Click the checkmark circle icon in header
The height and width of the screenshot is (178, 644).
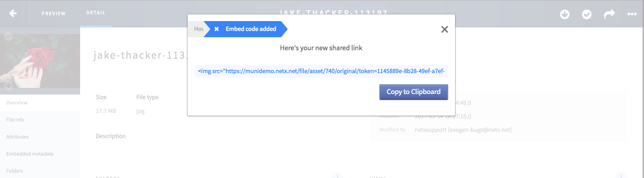click(587, 14)
